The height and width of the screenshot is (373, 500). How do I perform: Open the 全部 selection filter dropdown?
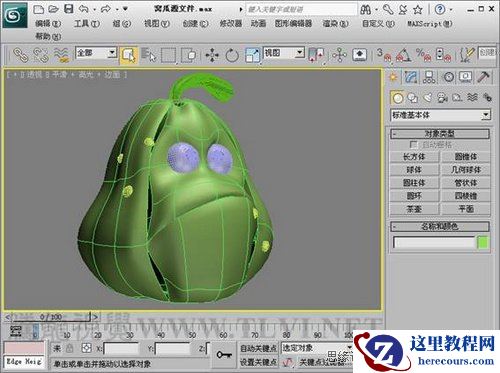(x=96, y=53)
